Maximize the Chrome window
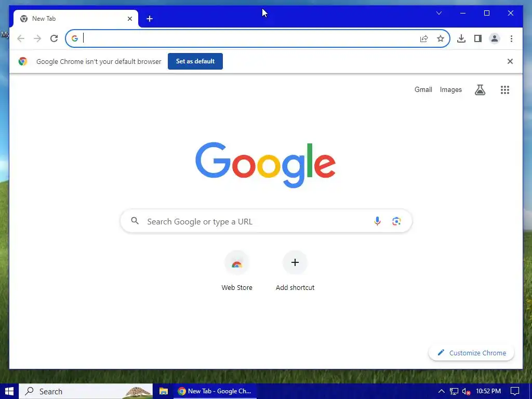 coord(486,13)
